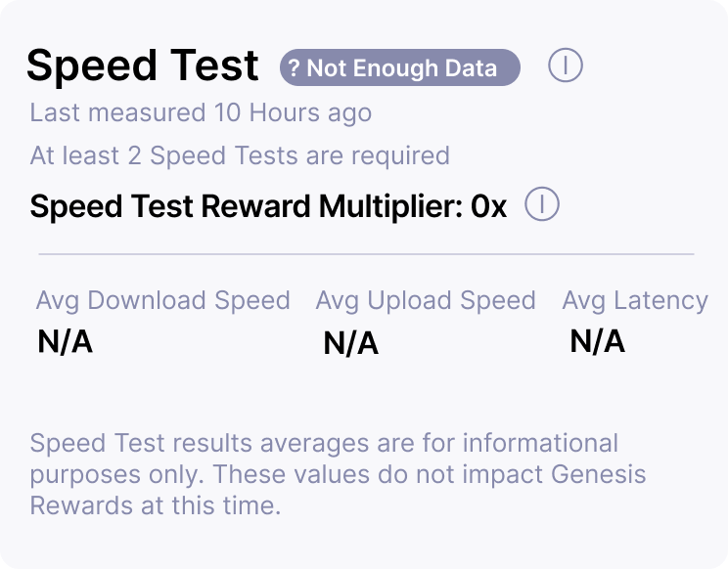Click the Speed Test heading
This screenshot has height=569, width=728.
click(143, 66)
